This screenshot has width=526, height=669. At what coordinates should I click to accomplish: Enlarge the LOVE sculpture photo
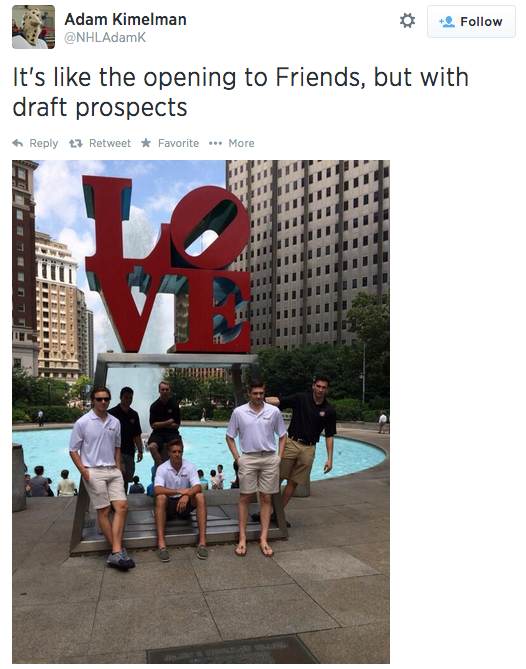coord(201,412)
